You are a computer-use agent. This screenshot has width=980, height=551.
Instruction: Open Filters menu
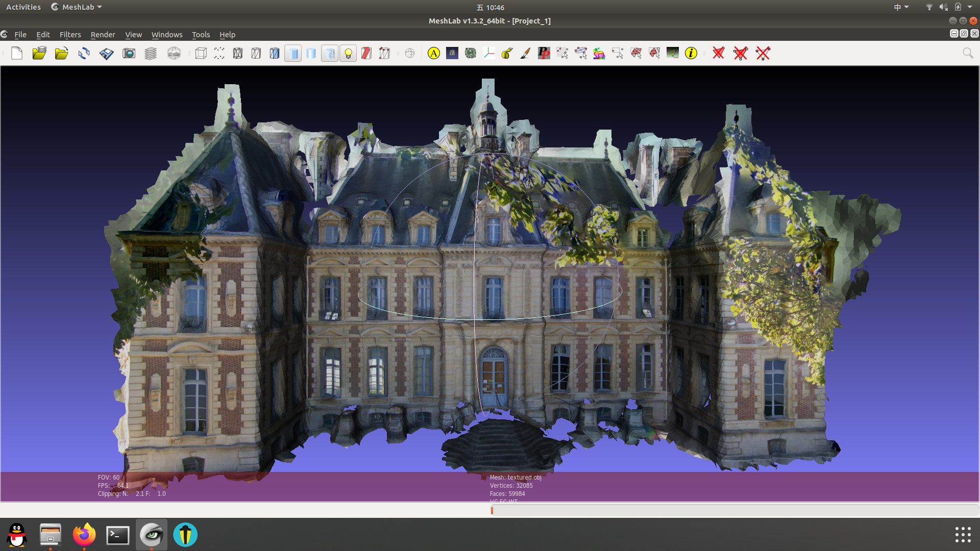[x=70, y=35]
